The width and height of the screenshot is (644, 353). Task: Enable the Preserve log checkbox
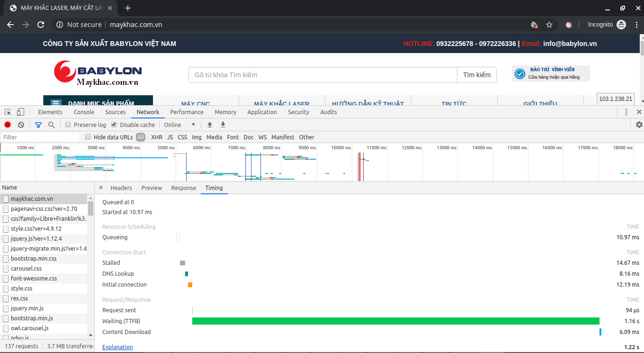[68, 125]
